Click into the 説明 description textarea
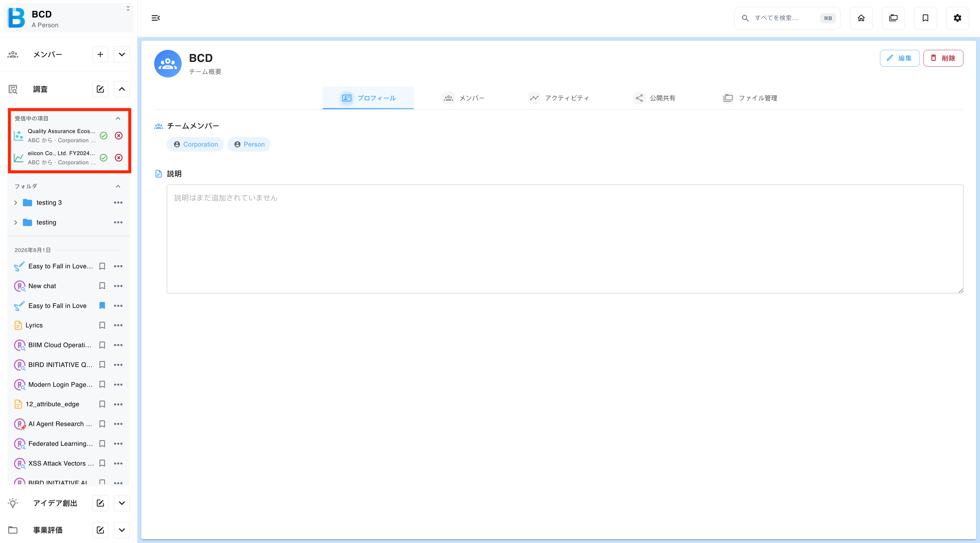980x543 pixels. (x=565, y=239)
